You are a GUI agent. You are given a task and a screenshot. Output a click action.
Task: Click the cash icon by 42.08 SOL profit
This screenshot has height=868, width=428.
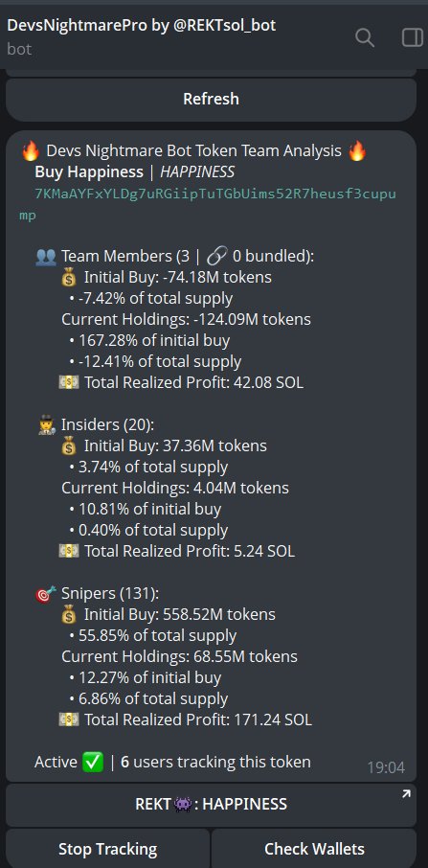point(69,382)
